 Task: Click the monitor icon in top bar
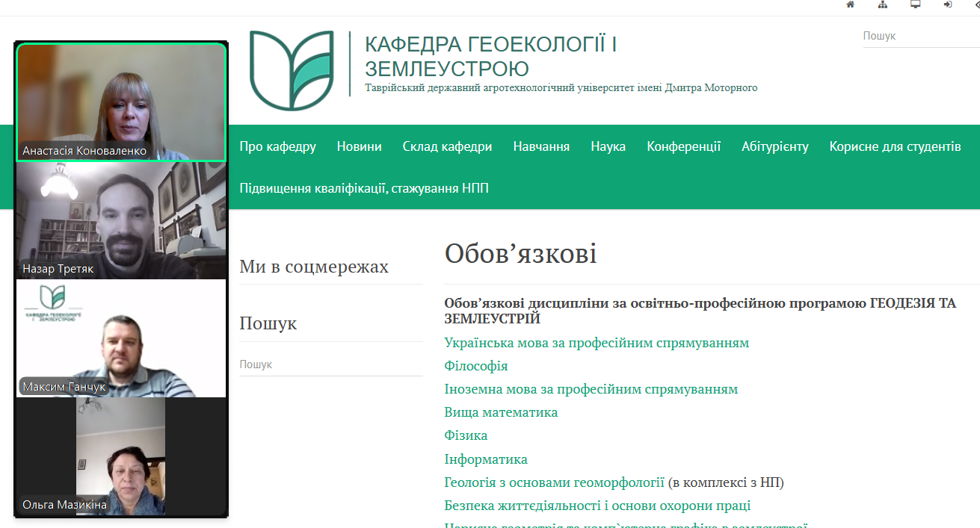pos(915,4)
